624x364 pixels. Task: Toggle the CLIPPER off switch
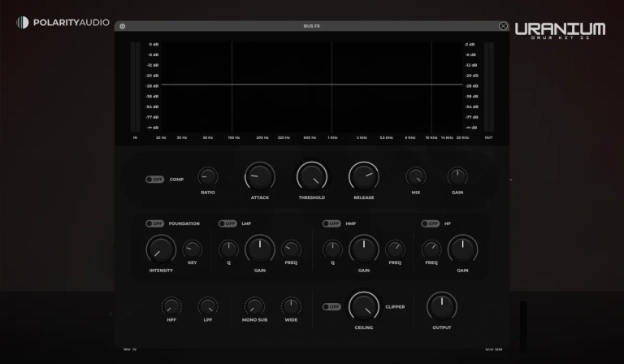pos(331,306)
